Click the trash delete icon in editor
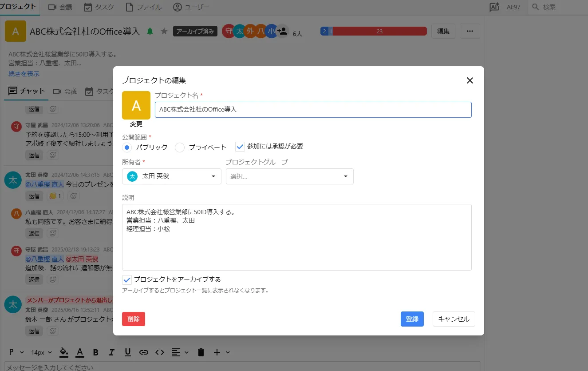Screen dimensions: 588x371 point(201,352)
